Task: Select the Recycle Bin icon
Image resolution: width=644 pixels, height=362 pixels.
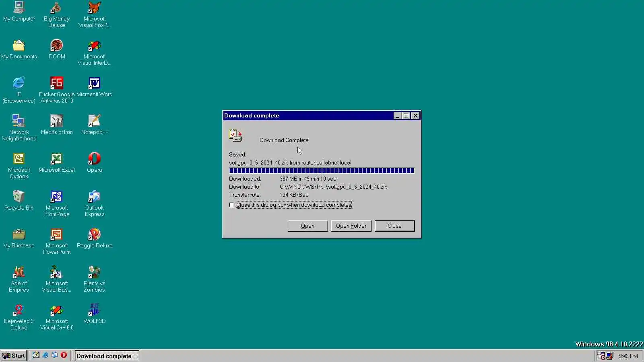Action: point(19,200)
